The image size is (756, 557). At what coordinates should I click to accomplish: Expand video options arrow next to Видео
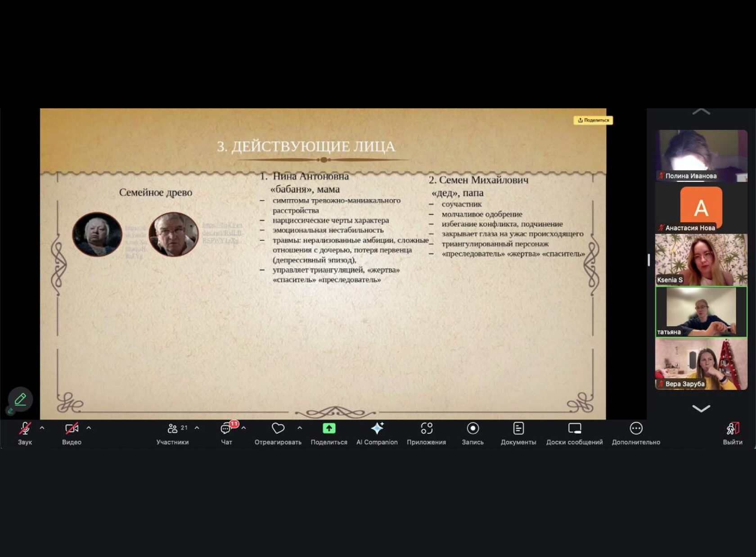[x=89, y=428]
